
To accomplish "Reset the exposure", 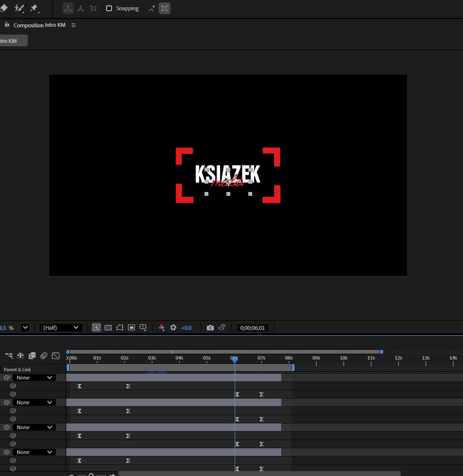I will tap(173, 327).
